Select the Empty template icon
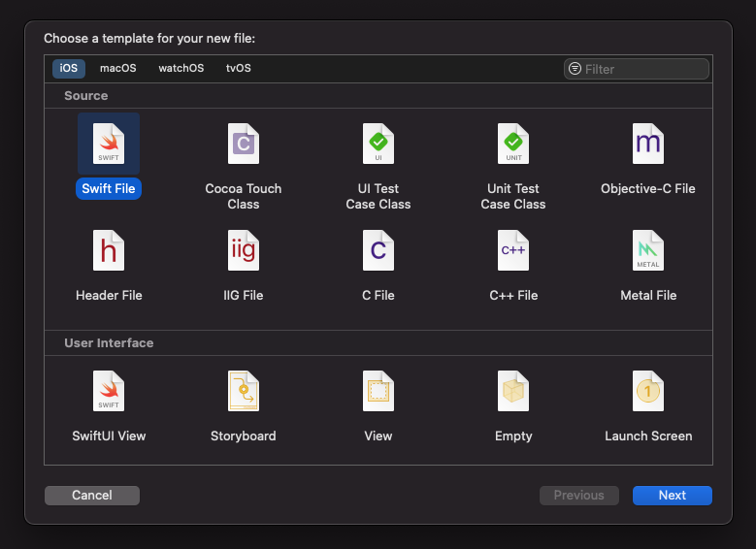The height and width of the screenshot is (549, 756). coord(513,391)
